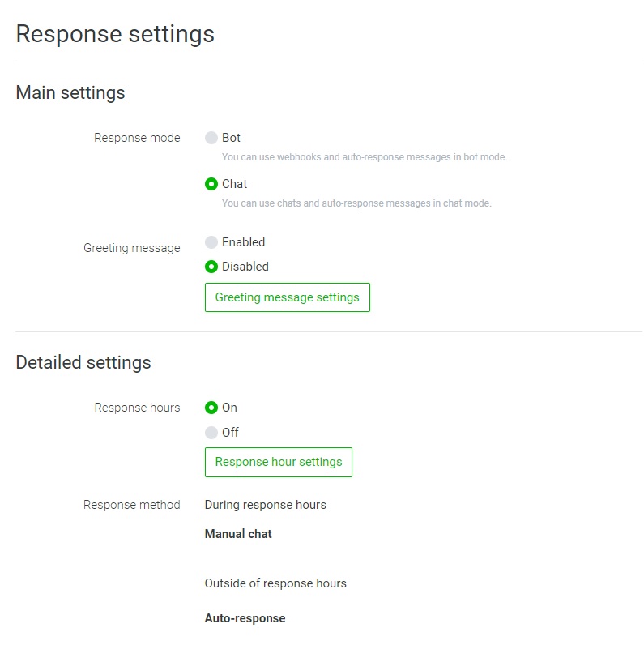This screenshot has height=645, width=644.
Task: Select the Bot response mode radio button
Action: tap(211, 138)
